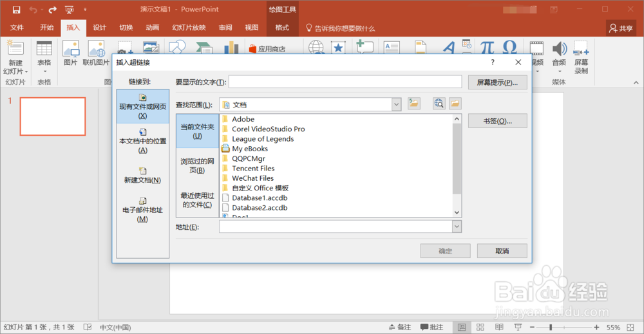This screenshot has width=644, height=334.
Task: Open the View (视图) tab
Action: coord(252,28)
